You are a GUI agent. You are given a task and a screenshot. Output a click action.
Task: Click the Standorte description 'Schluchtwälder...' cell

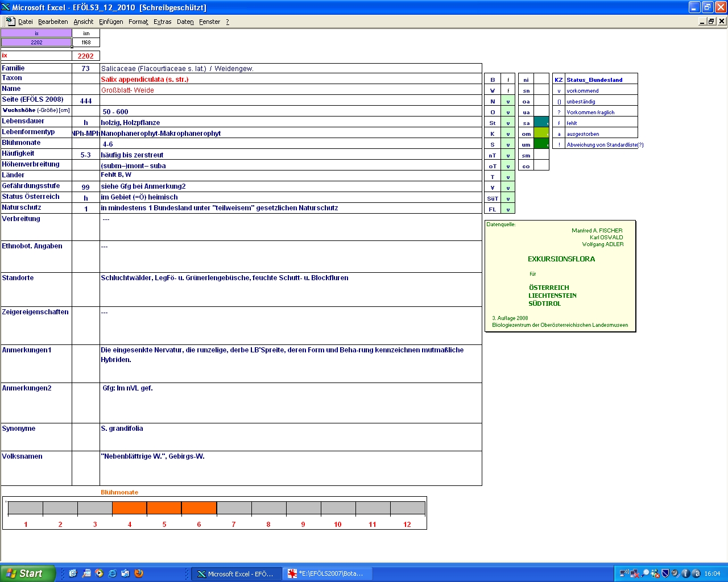coord(291,289)
